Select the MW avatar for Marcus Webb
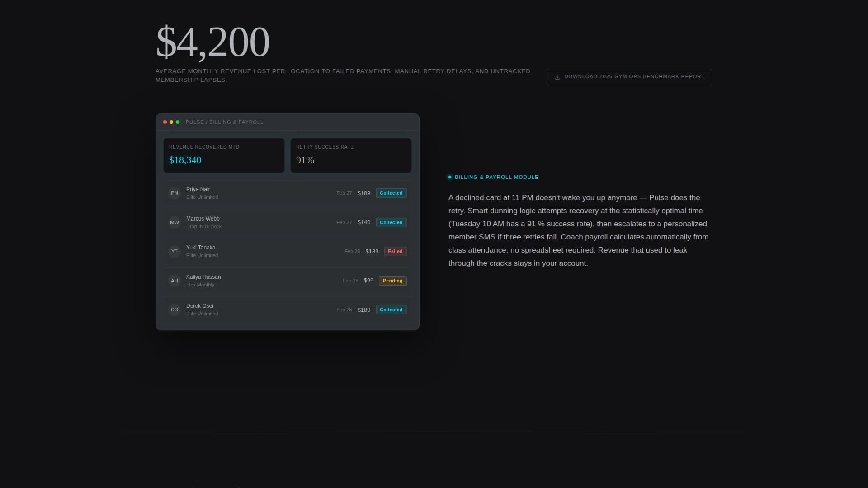This screenshot has height=488, width=868. click(x=175, y=222)
